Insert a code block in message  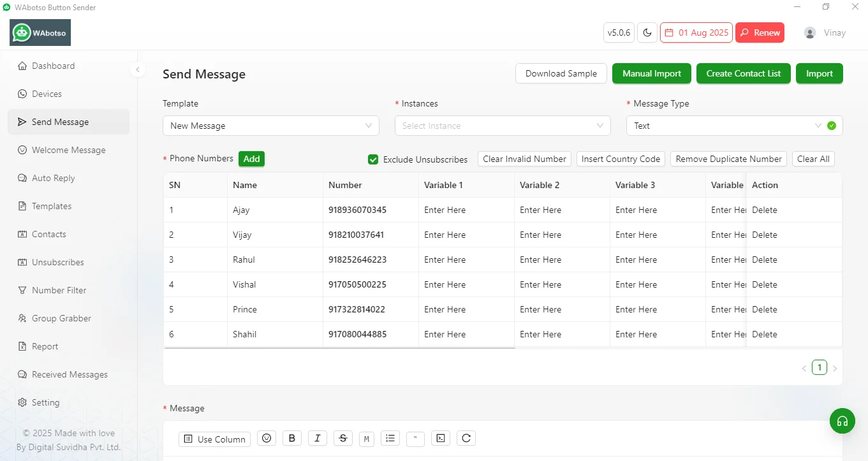pos(441,438)
